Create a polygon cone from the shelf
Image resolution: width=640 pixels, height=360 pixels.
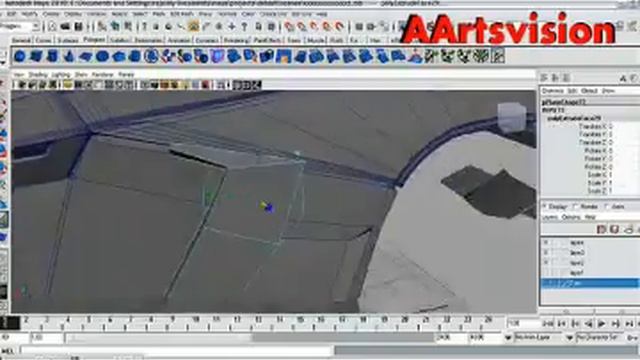pyautogui.click(x=69, y=56)
